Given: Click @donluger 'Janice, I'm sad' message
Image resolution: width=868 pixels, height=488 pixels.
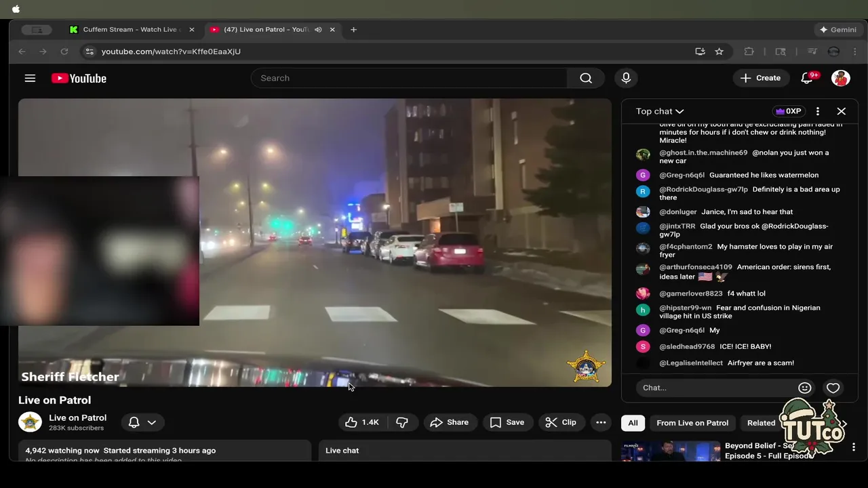Looking at the screenshot, I should (x=739, y=211).
